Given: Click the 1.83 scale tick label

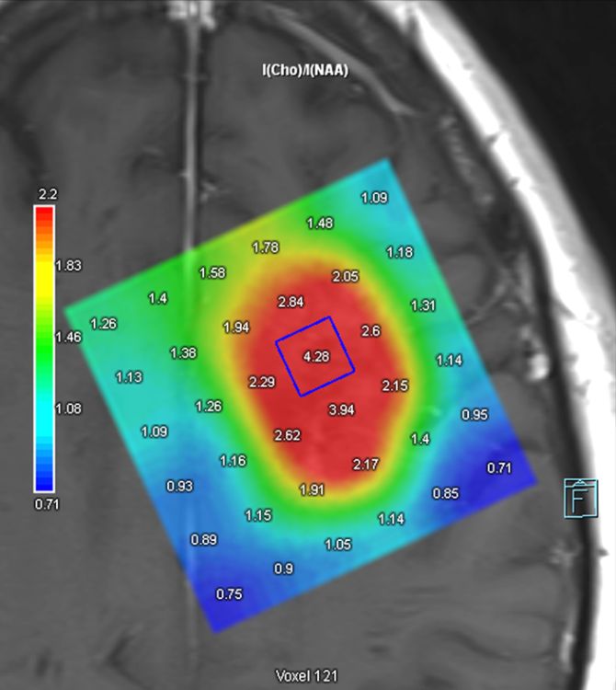Looking at the screenshot, I should click(69, 266).
